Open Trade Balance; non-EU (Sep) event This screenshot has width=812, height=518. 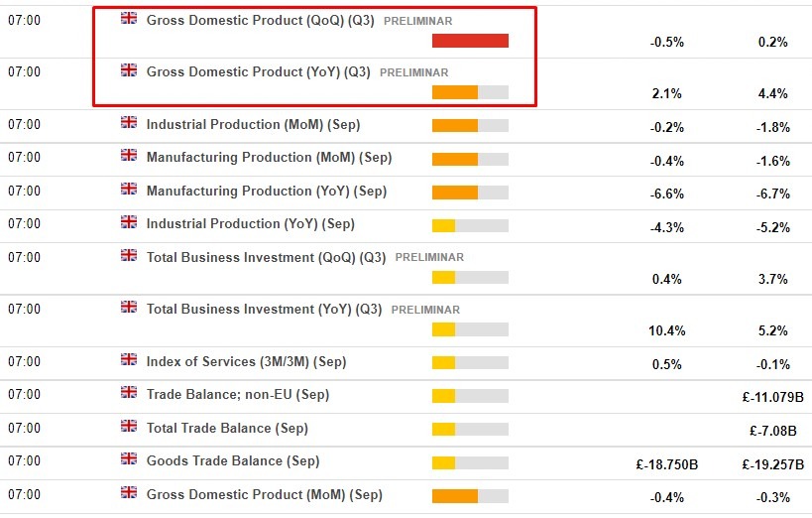(238, 395)
